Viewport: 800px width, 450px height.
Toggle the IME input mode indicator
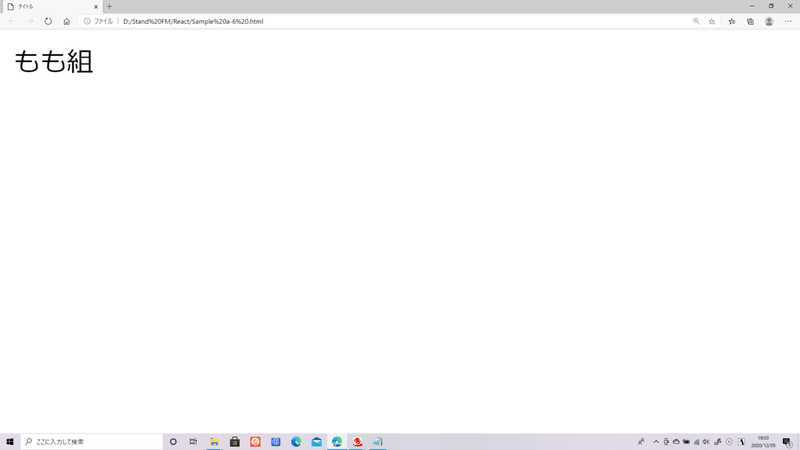[x=741, y=442]
